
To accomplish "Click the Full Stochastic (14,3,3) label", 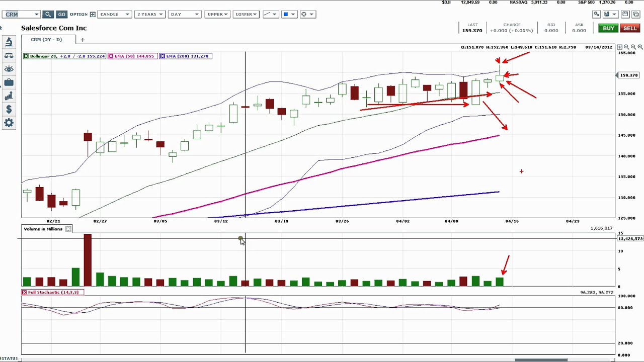I will [53, 292].
